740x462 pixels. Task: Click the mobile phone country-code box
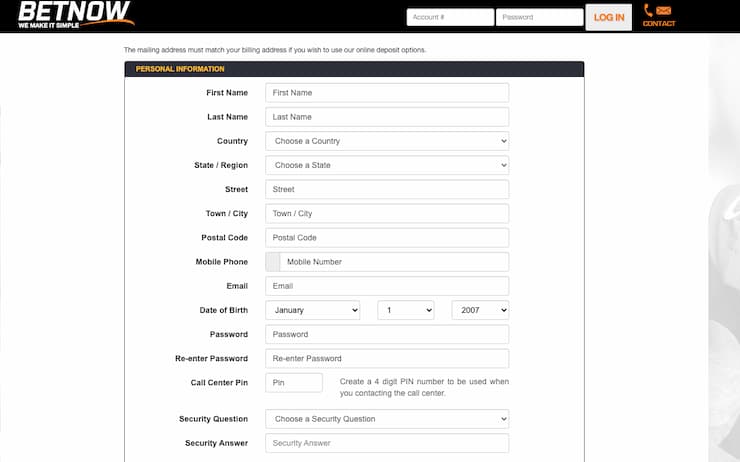pos(273,261)
